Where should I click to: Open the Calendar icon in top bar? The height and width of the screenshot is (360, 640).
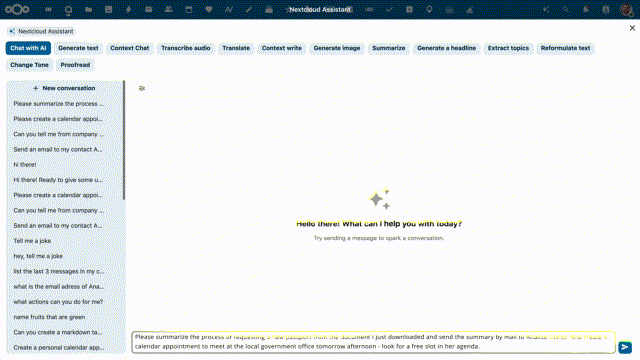[189, 9]
